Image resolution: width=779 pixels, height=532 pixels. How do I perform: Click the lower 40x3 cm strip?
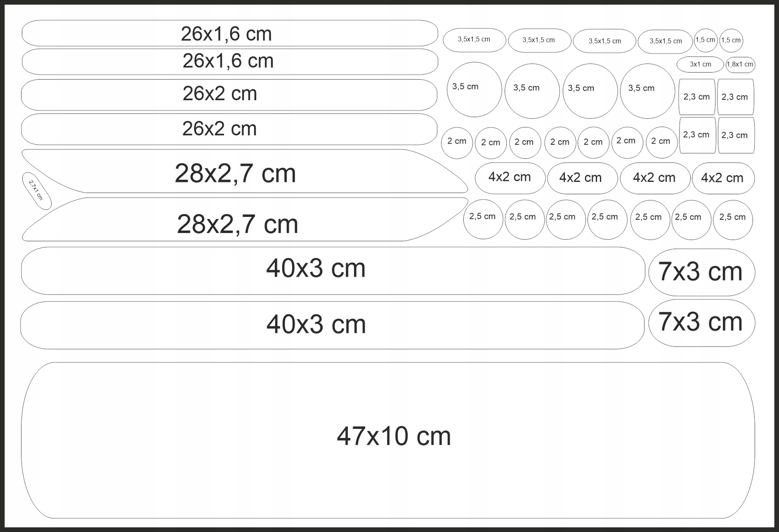332,325
